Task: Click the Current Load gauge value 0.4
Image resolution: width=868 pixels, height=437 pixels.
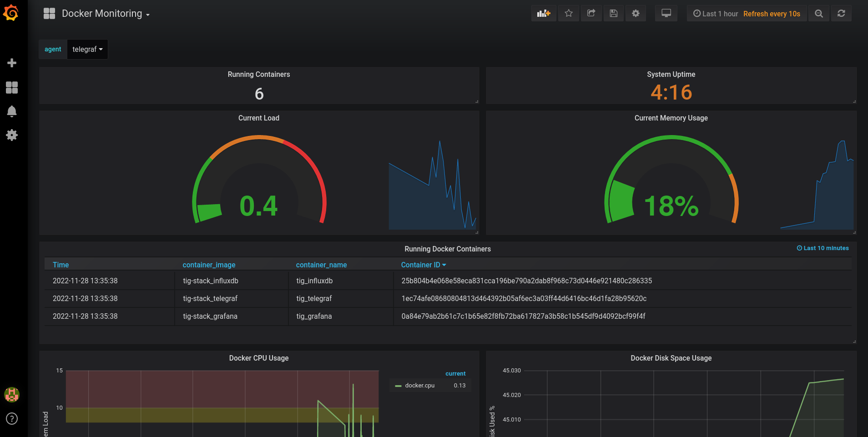Action: click(258, 206)
